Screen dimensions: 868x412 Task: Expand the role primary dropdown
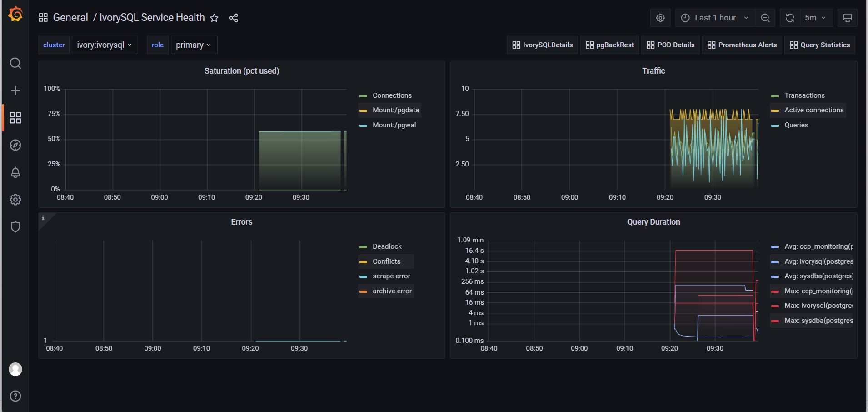tap(194, 45)
